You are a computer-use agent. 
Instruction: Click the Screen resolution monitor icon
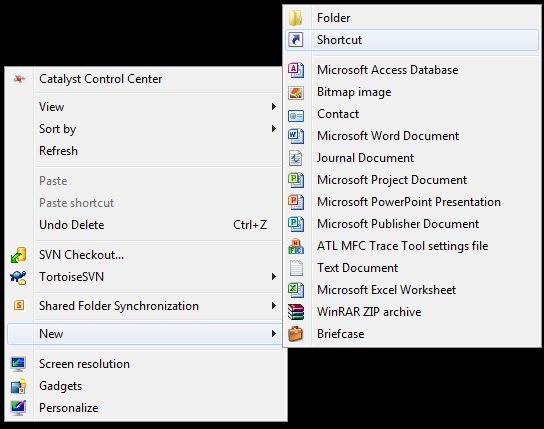click(18, 364)
